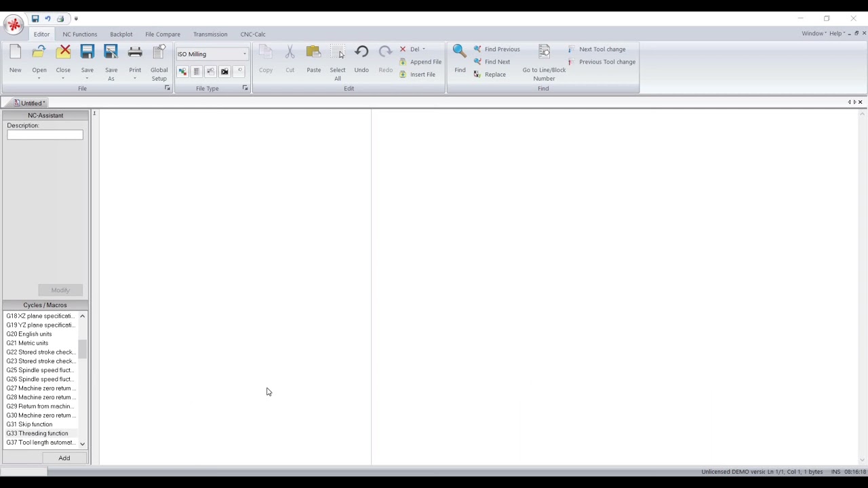Viewport: 868px width, 488px height.
Task: Click the Description input field
Action: (45, 135)
